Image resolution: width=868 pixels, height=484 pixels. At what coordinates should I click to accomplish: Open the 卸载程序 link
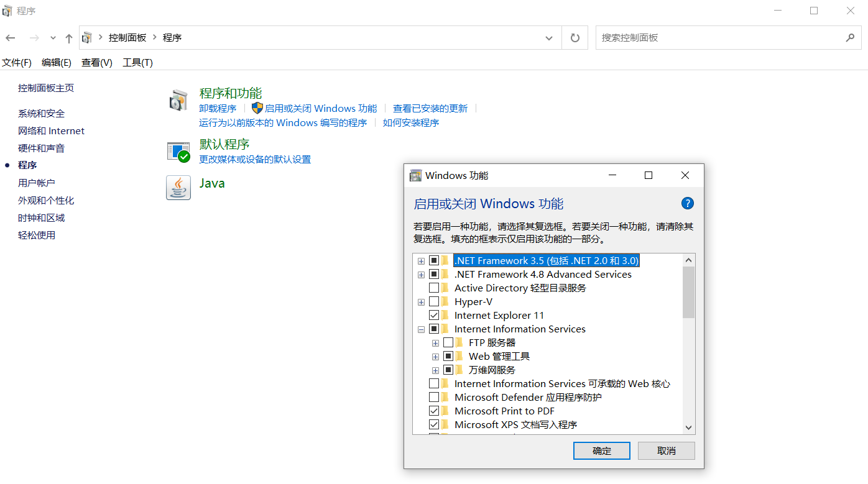tap(218, 109)
